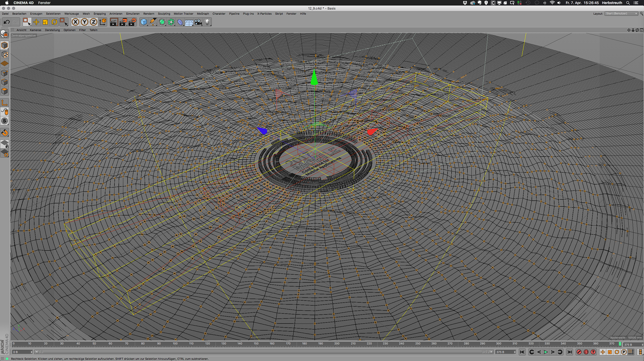Open the Bearbeiten menu

19,14
